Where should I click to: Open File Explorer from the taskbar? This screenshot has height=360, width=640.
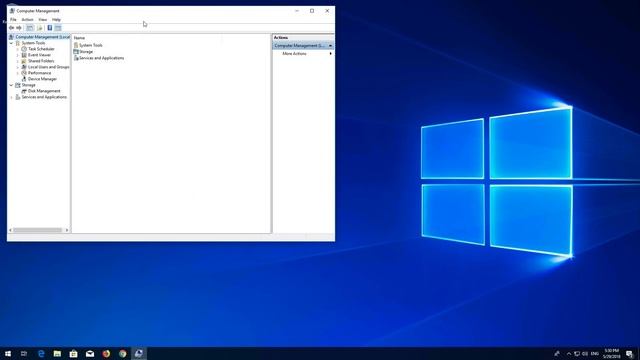57,353
